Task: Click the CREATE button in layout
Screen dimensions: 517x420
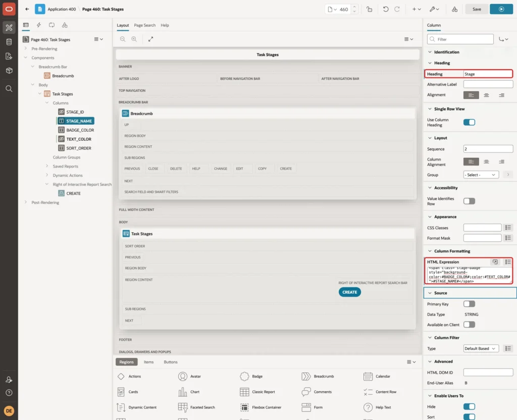Action: pos(349,292)
